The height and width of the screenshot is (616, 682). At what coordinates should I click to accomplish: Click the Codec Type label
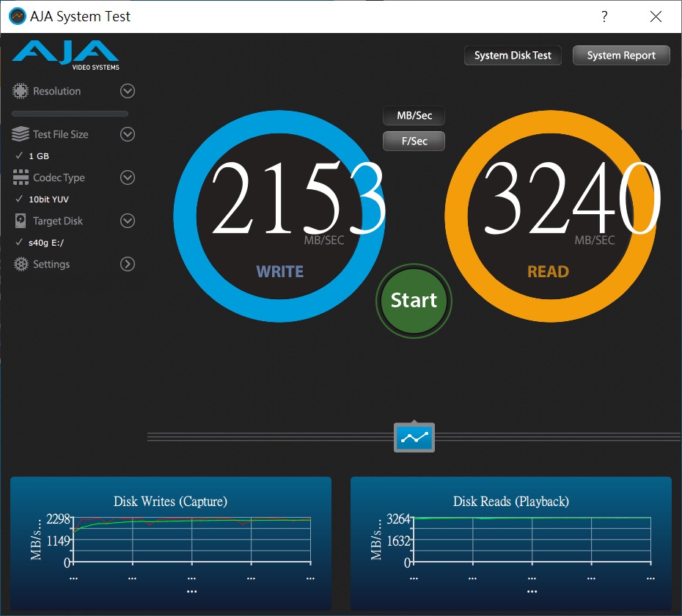coord(59,178)
